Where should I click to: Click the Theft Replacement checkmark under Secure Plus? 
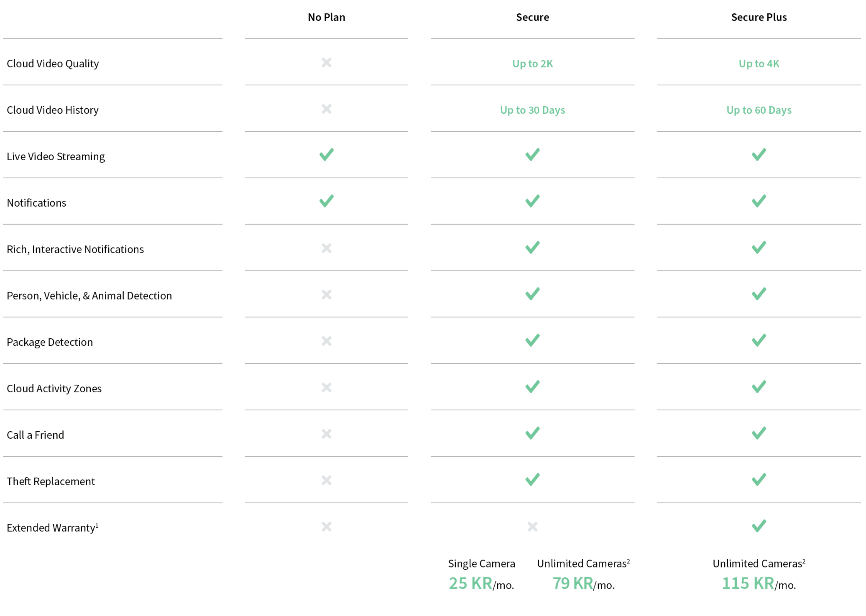coord(759,480)
